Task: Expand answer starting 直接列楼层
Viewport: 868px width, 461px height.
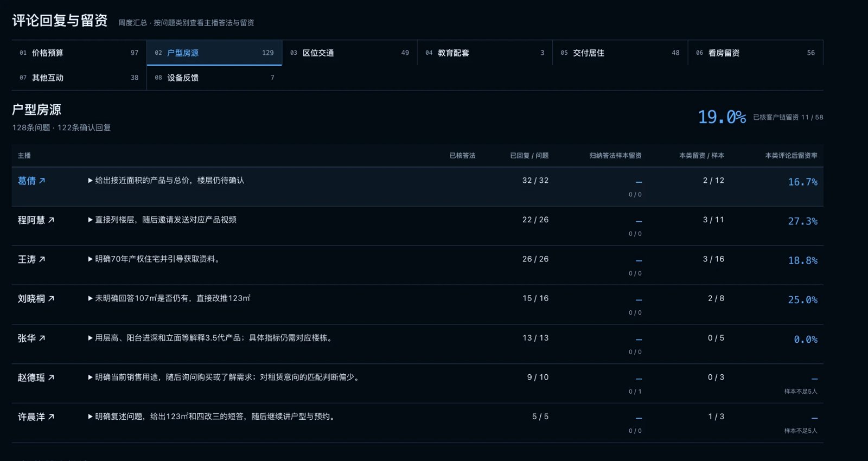Action: point(162,220)
